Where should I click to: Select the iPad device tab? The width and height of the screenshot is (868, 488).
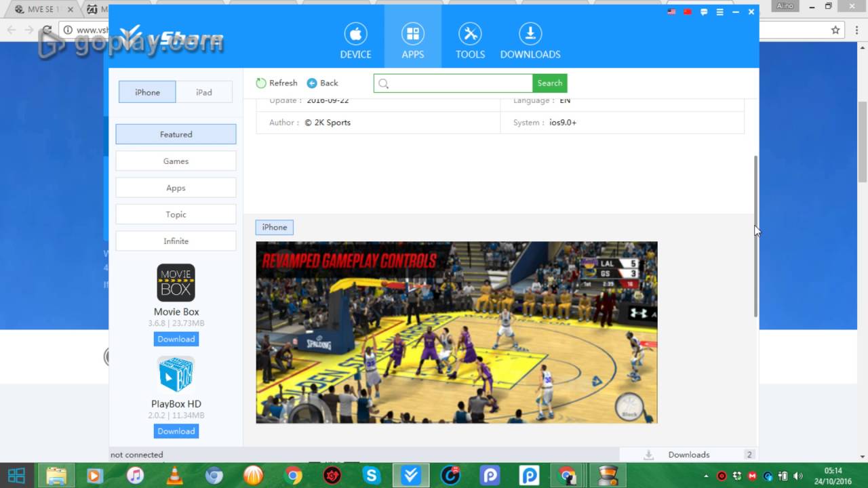tap(204, 92)
